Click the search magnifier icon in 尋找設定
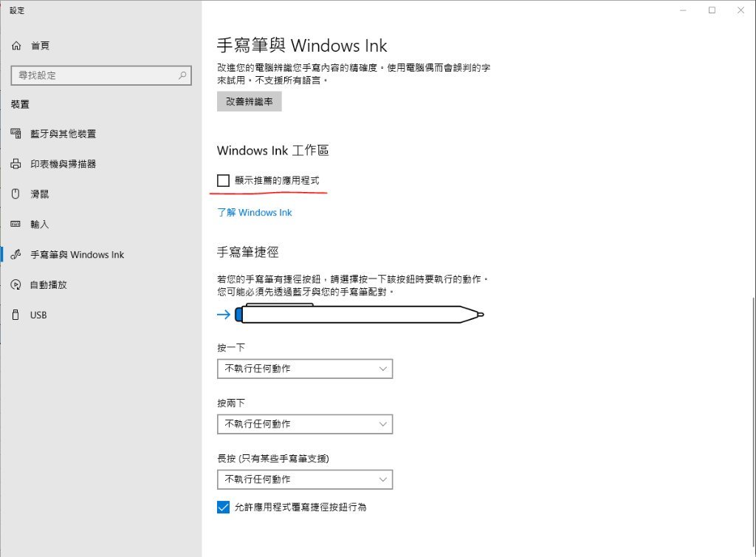Viewport: 756px width, 557px height. pos(182,75)
